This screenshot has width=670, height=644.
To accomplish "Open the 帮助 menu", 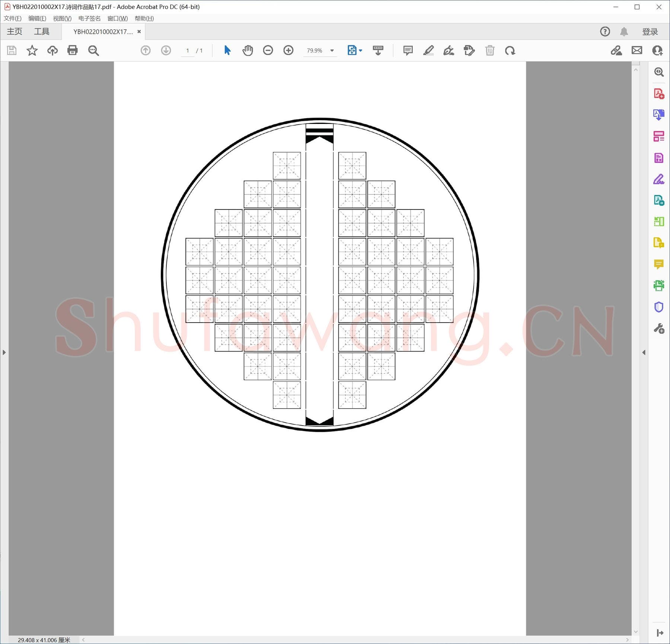I will click(x=144, y=18).
